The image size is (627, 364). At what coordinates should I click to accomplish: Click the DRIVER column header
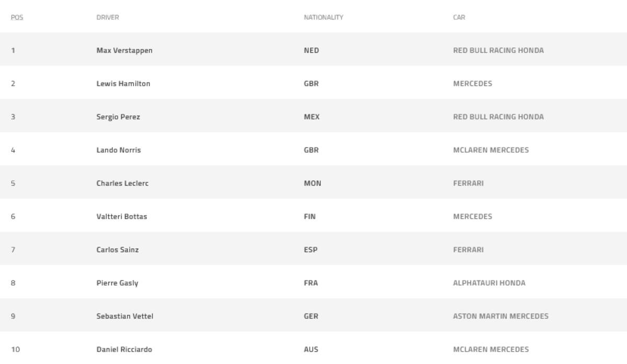click(x=108, y=17)
